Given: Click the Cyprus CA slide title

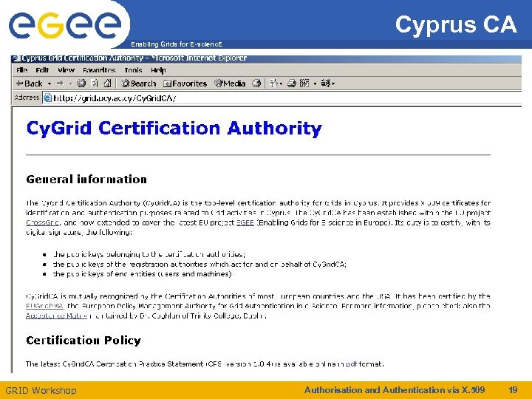Looking at the screenshot, I should pyautogui.click(x=456, y=25).
